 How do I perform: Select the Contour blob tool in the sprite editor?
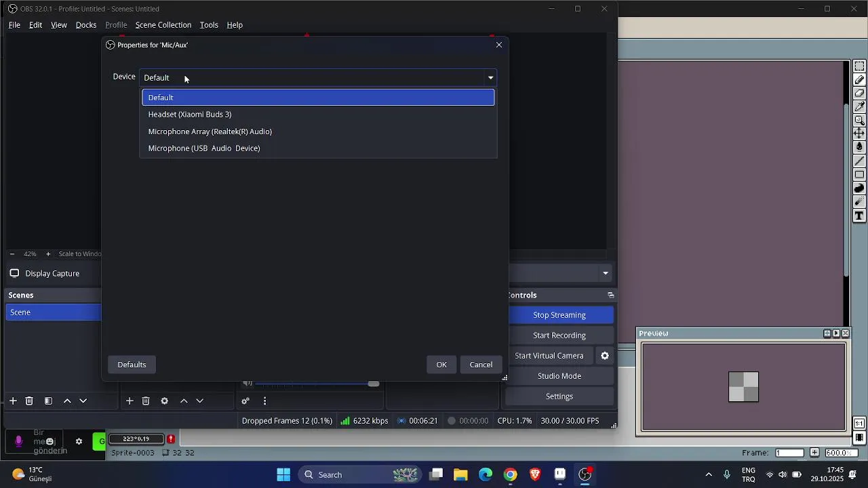(x=859, y=188)
